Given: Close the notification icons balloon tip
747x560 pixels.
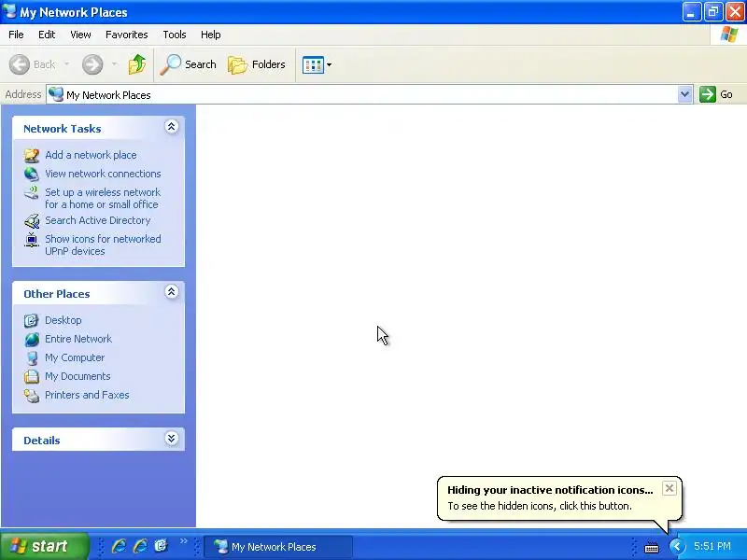Looking at the screenshot, I should (x=669, y=488).
